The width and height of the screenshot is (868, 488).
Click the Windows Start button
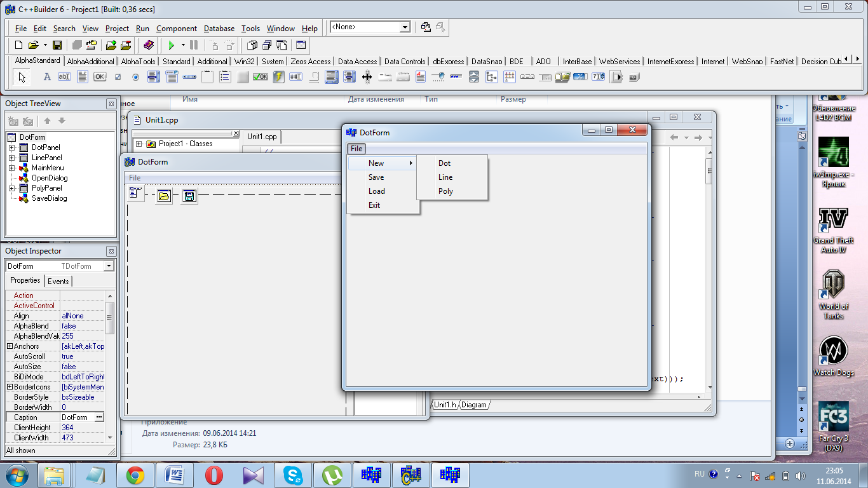point(17,475)
